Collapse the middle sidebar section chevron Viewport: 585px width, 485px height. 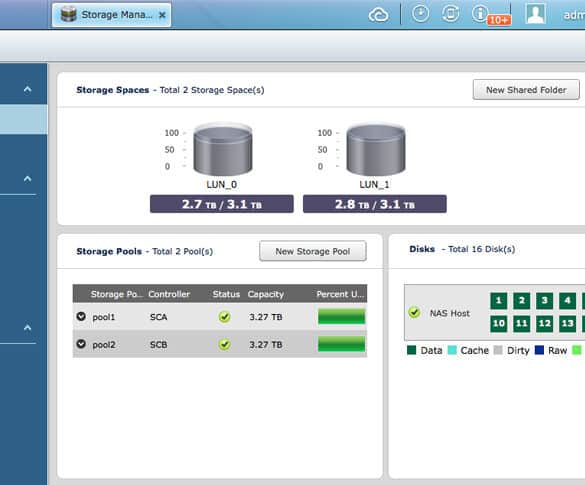[x=27, y=179]
